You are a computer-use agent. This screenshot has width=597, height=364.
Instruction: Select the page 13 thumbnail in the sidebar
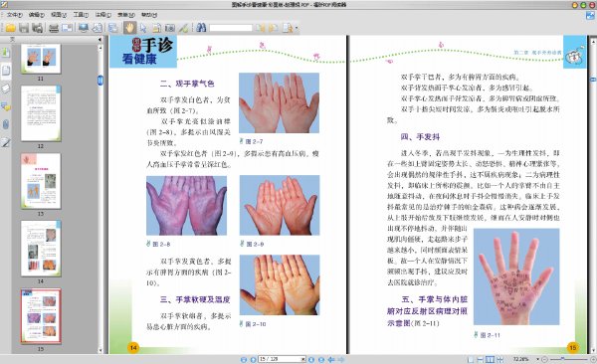click(41, 181)
